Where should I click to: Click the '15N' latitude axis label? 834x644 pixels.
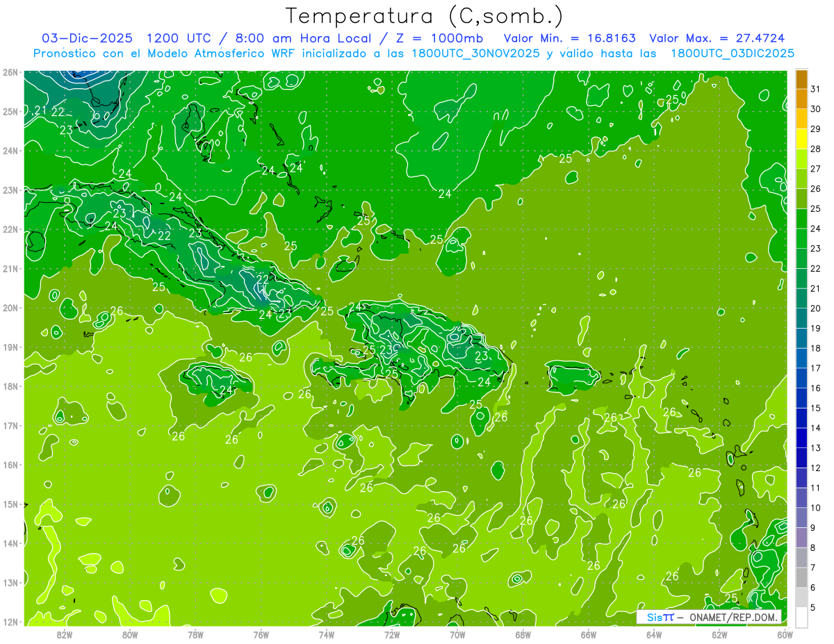[x=10, y=504]
